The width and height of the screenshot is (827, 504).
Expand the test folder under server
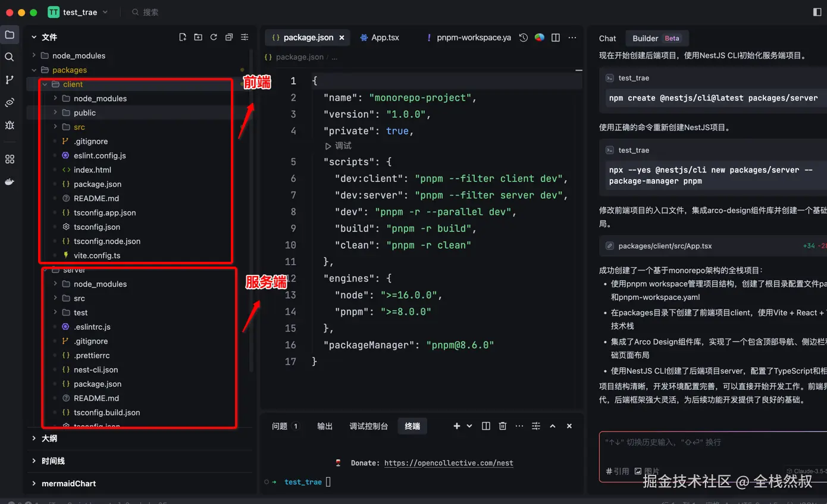pos(81,312)
